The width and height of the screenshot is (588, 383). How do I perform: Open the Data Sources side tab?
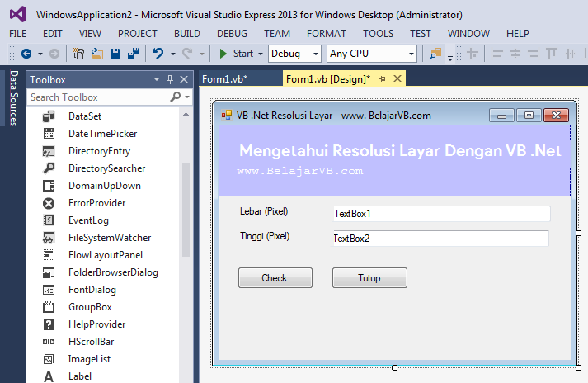14,98
